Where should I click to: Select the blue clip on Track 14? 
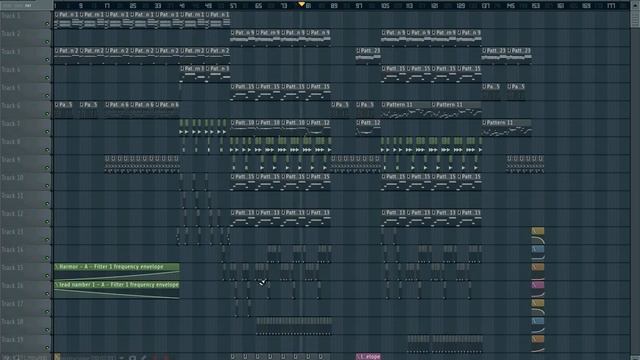538,253
